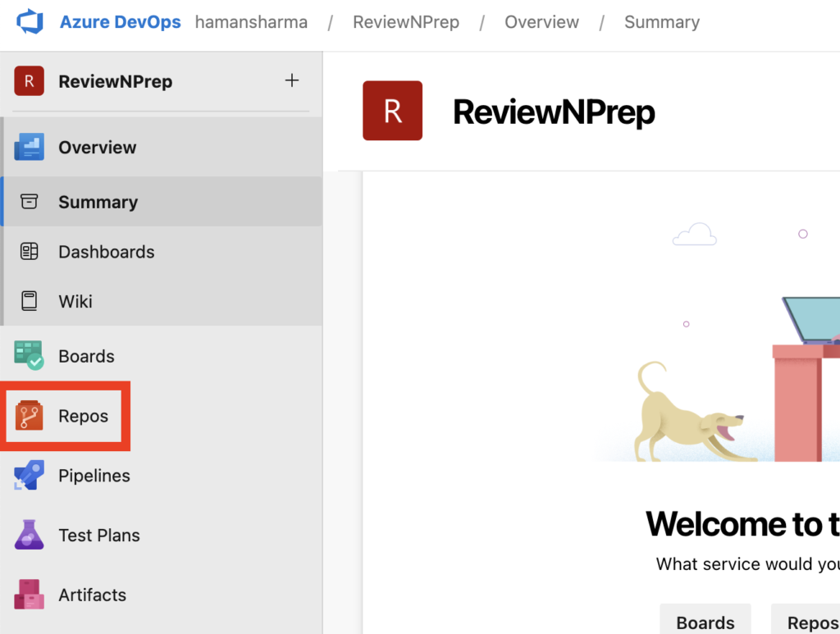Select the Summary menu item
The width and height of the screenshot is (840, 634).
(162, 201)
